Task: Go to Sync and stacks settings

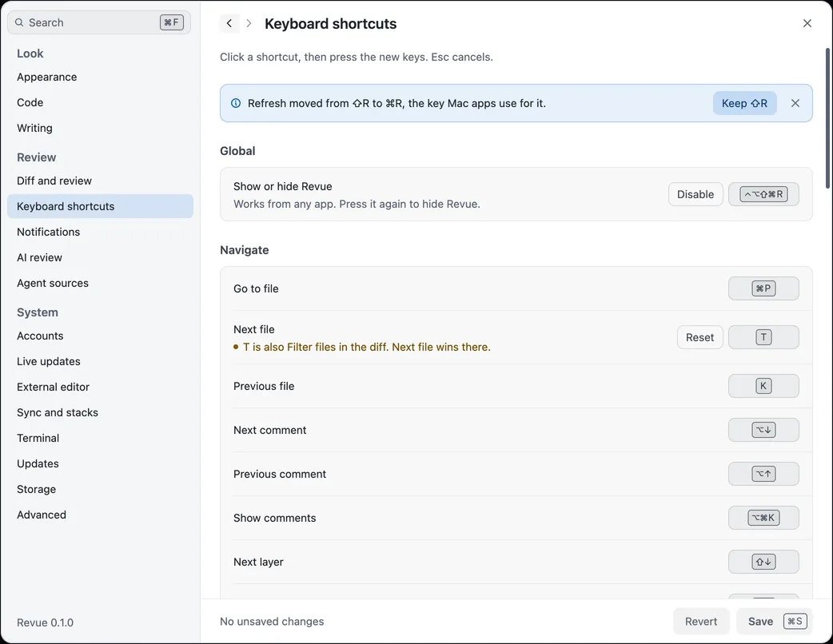Action: [100, 412]
